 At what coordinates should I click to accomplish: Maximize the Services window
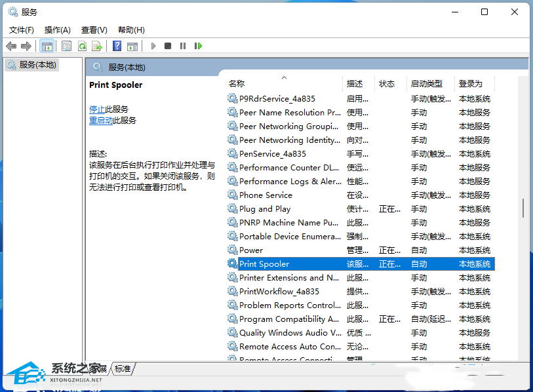pos(484,12)
